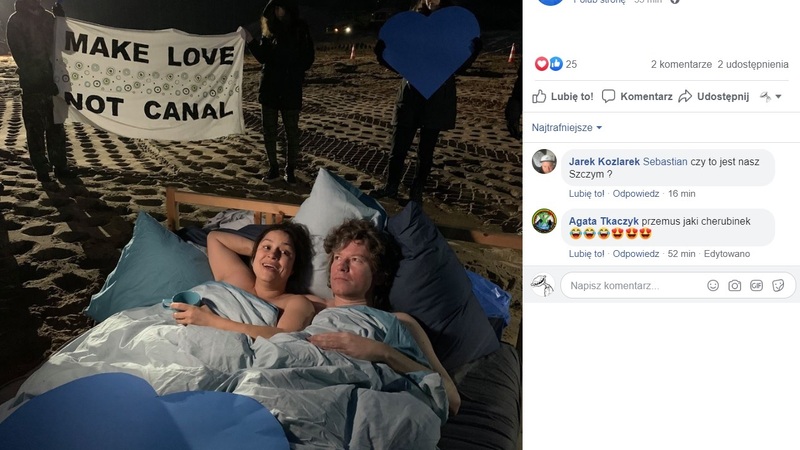
Task: Open the Komentarz speech bubble button
Action: pyautogui.click(x=637, y=96)
